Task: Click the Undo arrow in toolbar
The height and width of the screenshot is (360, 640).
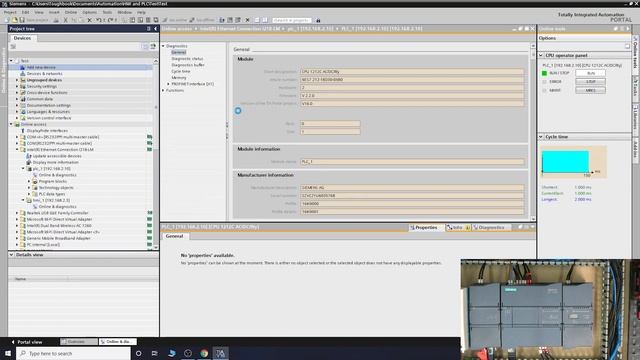Action: tap(98, 20)
